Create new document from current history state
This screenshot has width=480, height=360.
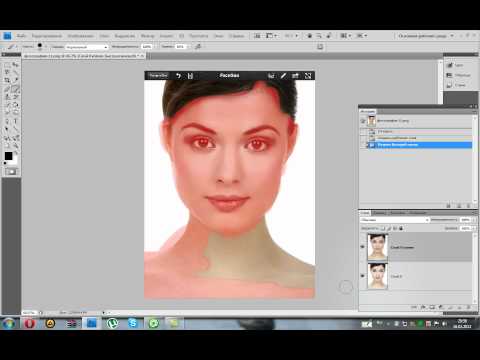[x=449, y=206]
